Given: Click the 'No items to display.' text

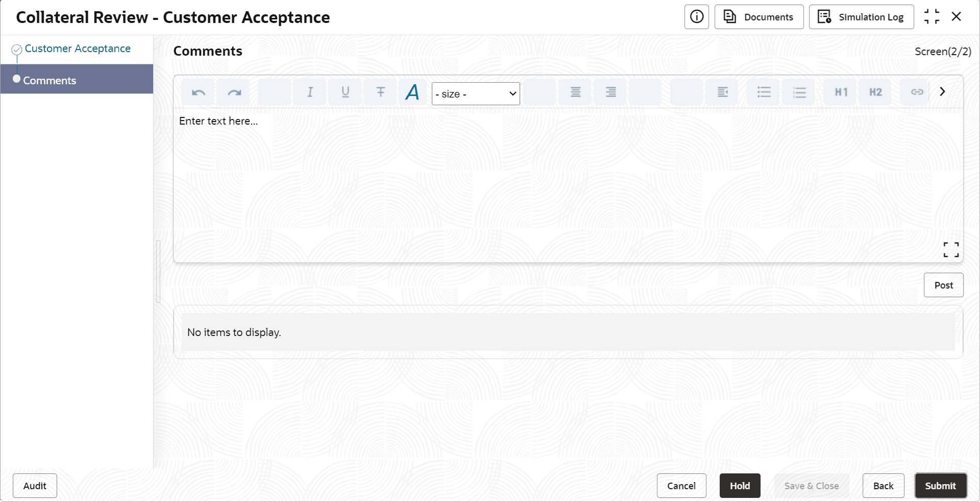Looking at the screenshot, I should point(234,332).
